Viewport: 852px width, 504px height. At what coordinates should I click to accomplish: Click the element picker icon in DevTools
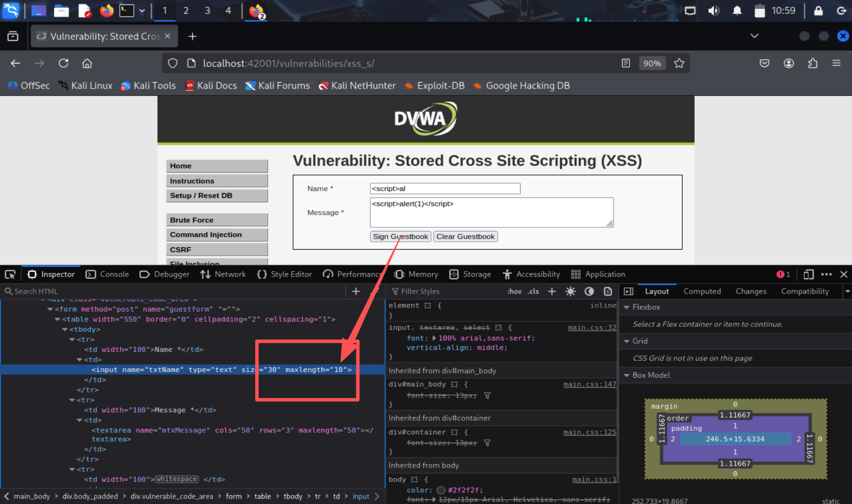pyautogui.click(x=10, y=274)
